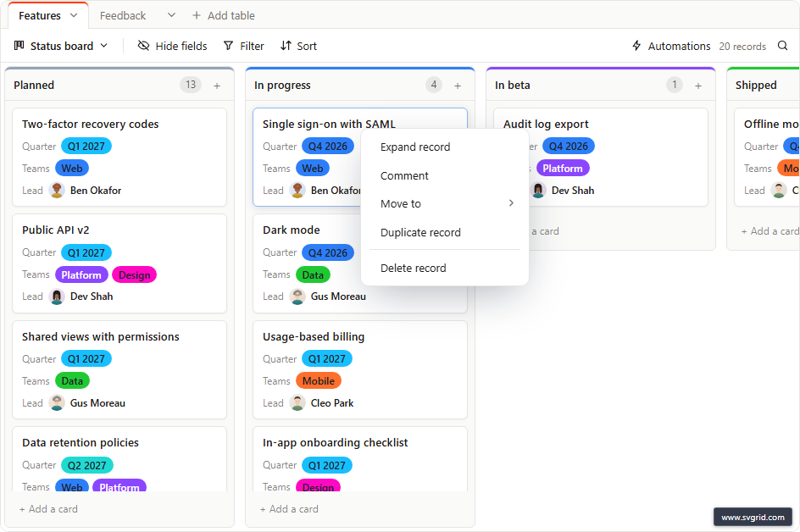The image size is (800, 532).
Task: Open Public API v2 card title
Action: [x=56, y=230]
